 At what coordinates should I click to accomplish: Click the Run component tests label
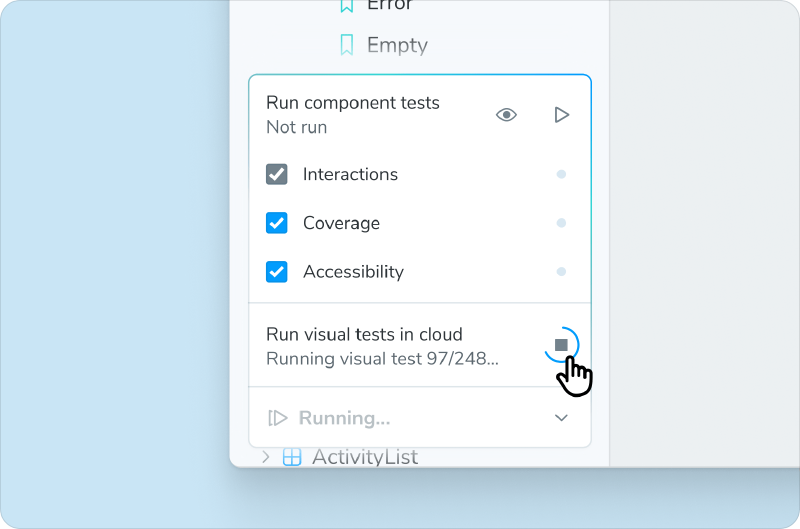pyautogui.click(x=352, y=103)
